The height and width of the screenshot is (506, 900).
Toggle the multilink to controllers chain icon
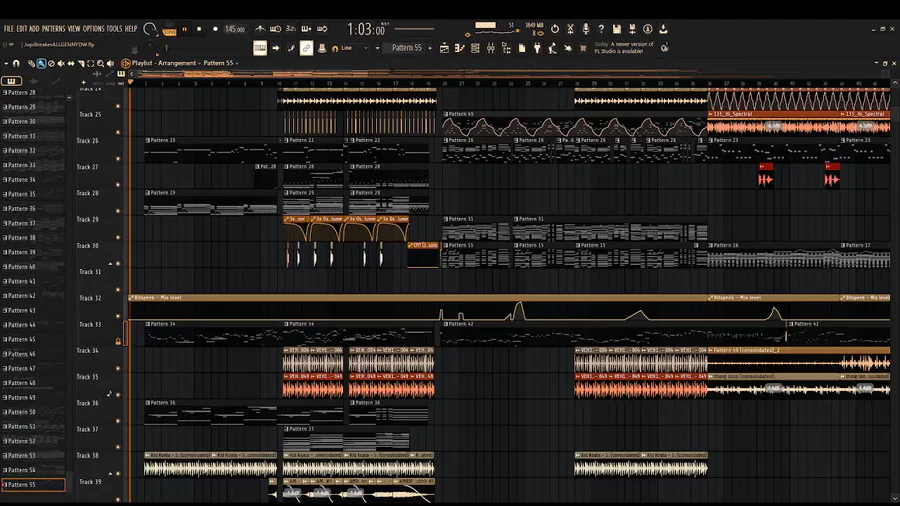[x=307, y=48]
